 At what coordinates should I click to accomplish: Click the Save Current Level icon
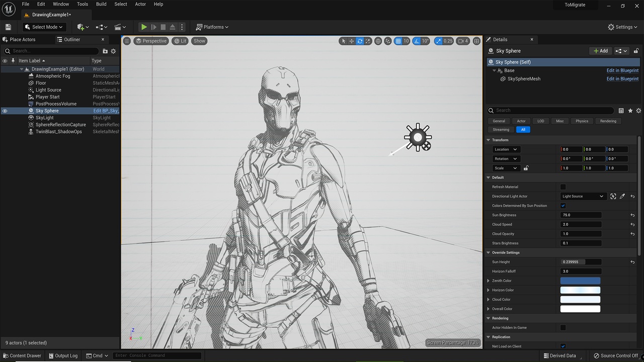[8, 27]
